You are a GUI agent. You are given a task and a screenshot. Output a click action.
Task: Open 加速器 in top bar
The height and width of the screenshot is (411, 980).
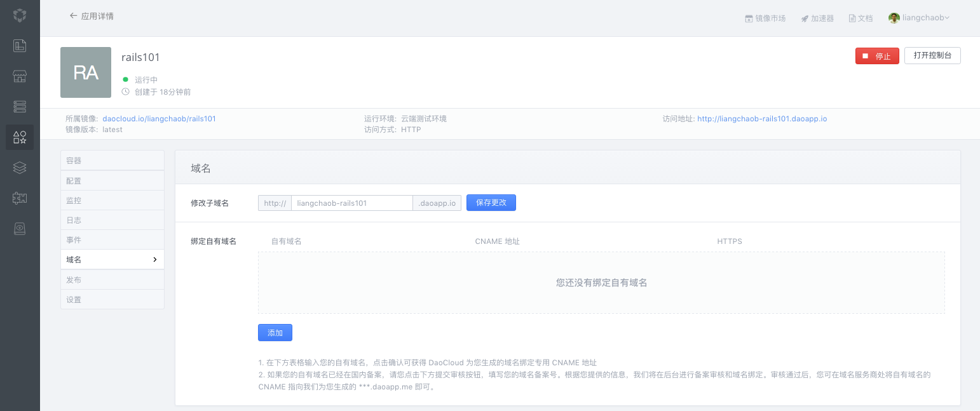coord(817,18)
